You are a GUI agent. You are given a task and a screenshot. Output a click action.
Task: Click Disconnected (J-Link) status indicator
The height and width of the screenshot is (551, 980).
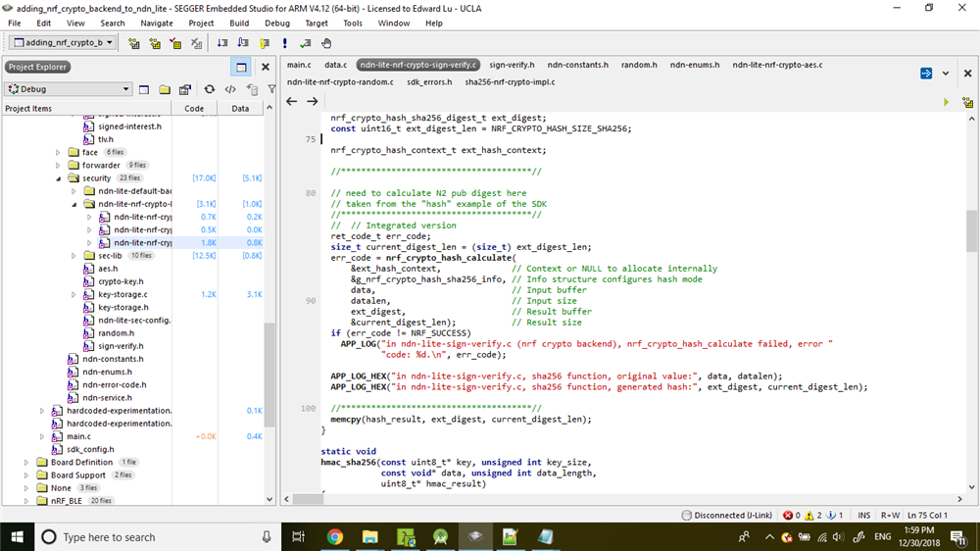point(726,516)
